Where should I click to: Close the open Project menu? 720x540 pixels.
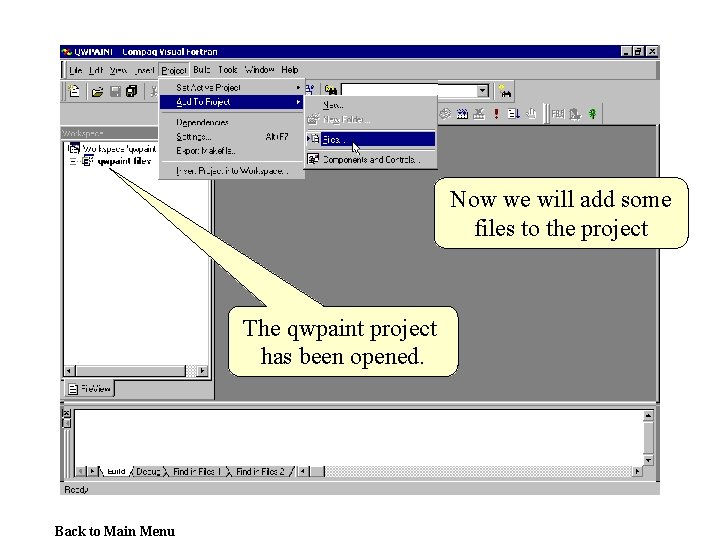pos(174,70)
